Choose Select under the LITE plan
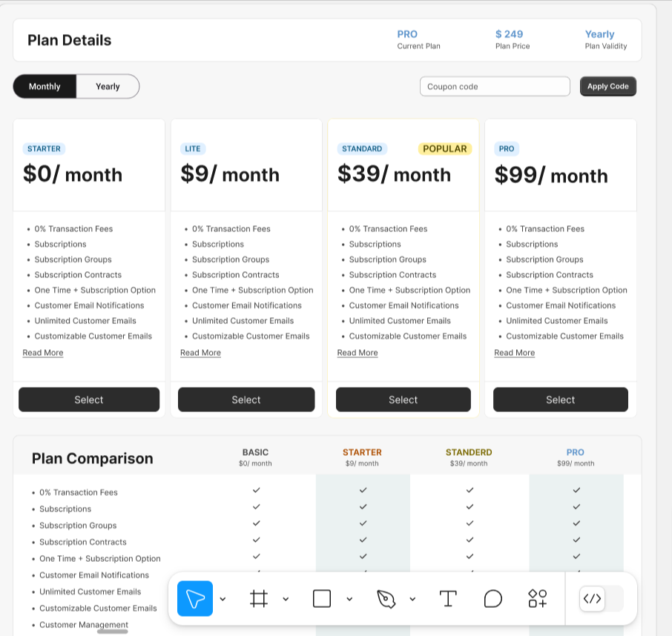Viewport: 672px width, 636px height. (x=246, y=400)
